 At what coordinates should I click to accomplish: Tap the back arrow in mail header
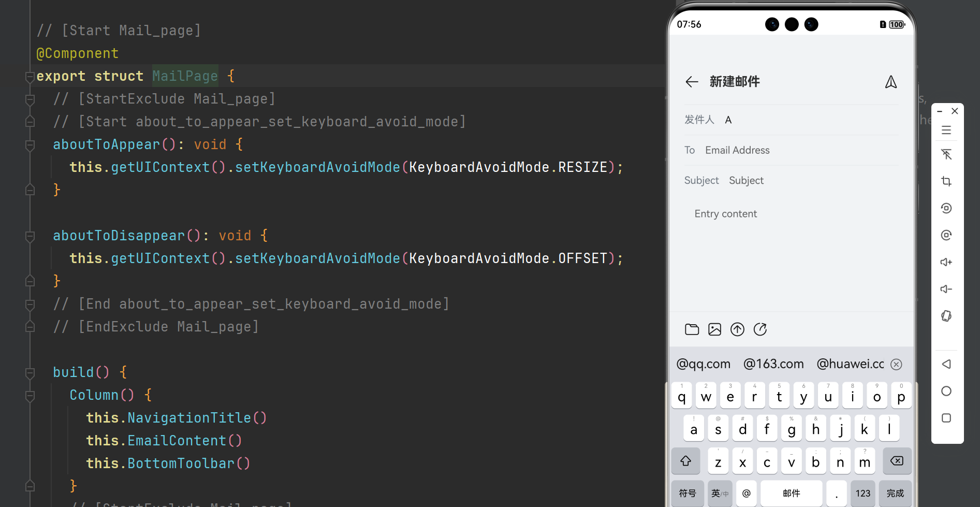(692, 82)
